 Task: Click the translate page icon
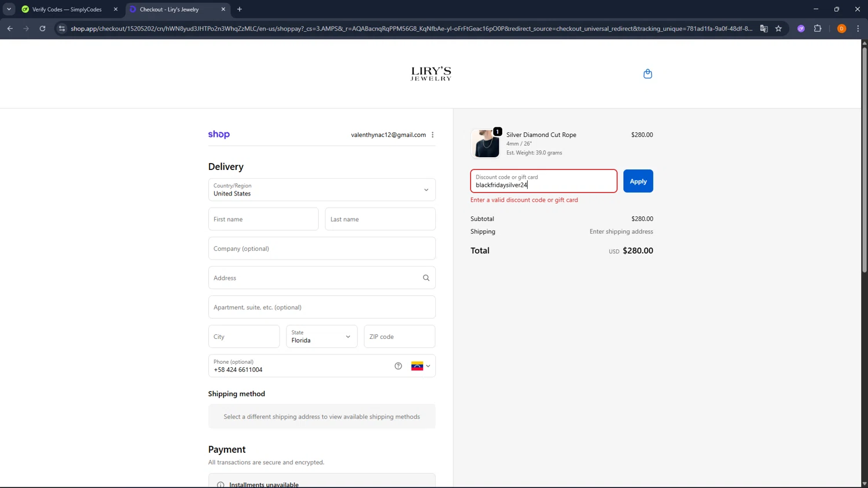(x=764, y=28)
